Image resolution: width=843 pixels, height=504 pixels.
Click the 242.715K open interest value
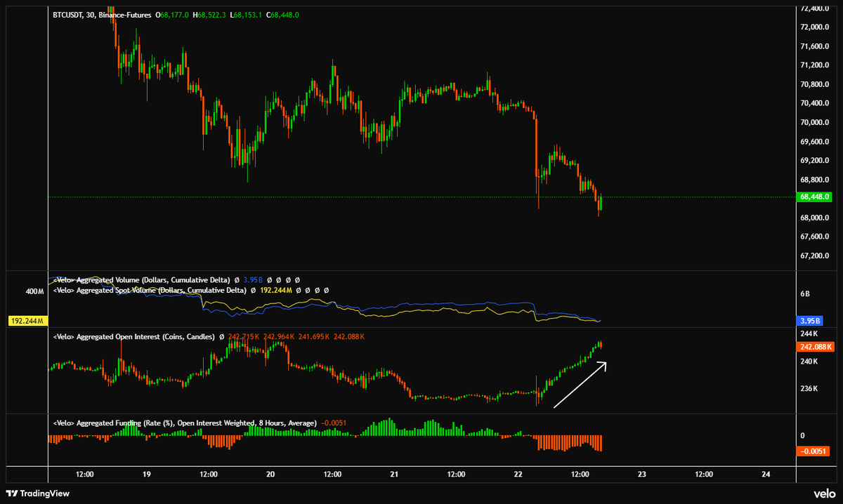pos(244,337)
